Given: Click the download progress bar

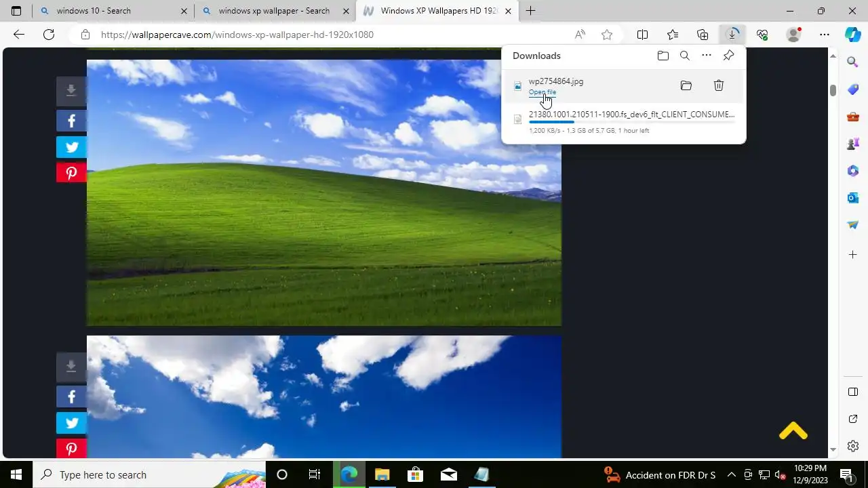Looking at the screenshot, I should tap(631, 122).
